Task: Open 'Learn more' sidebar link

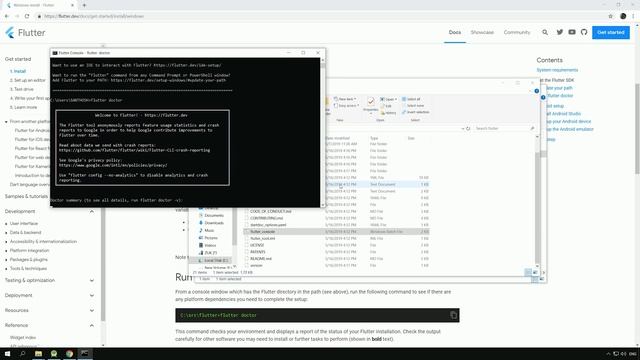Action: coord(23,107)
